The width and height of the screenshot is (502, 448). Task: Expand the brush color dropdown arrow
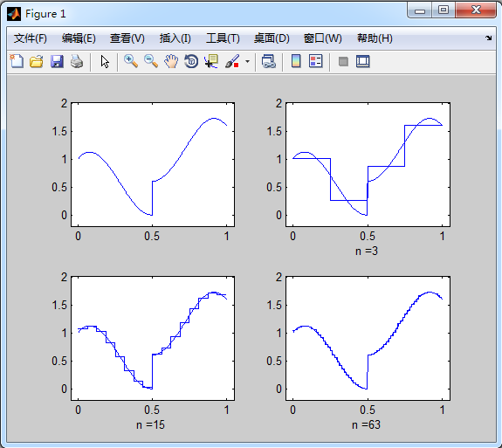tap(247, 61)
